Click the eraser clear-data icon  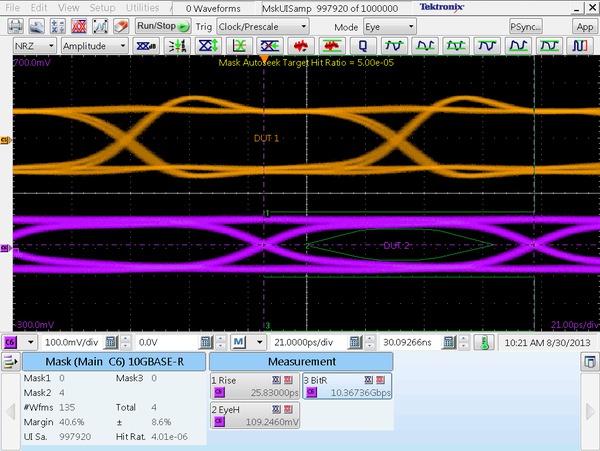coord(120,26)
